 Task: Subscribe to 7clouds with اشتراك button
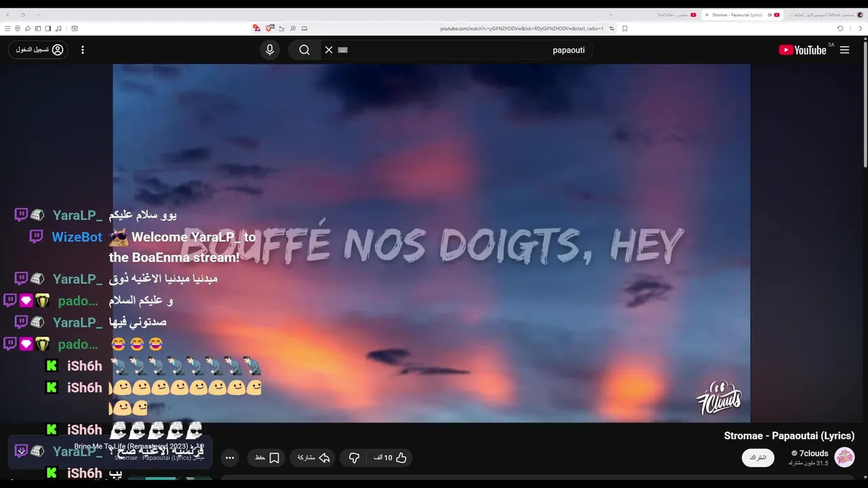click(758, 457)
